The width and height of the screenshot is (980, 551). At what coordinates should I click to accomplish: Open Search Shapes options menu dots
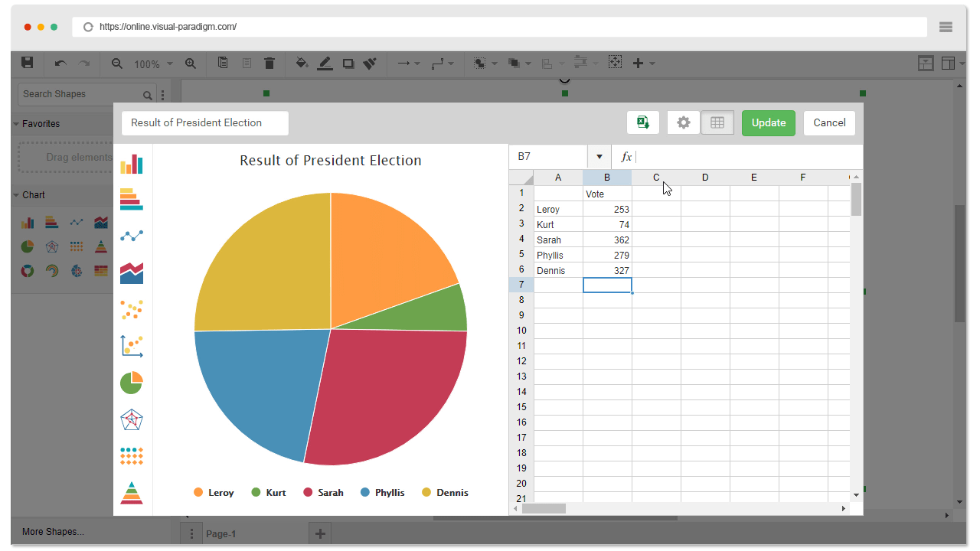pos(162,95)
